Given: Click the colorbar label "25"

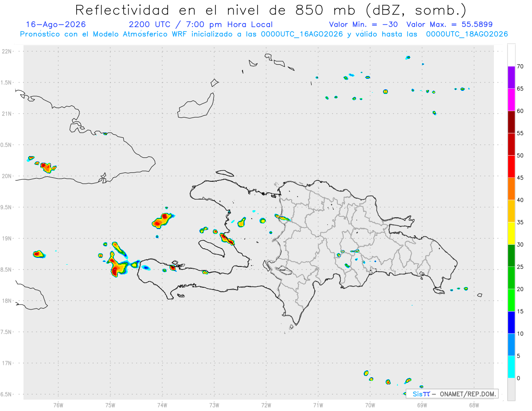Looking at the screenshot, I should point(521,267).
